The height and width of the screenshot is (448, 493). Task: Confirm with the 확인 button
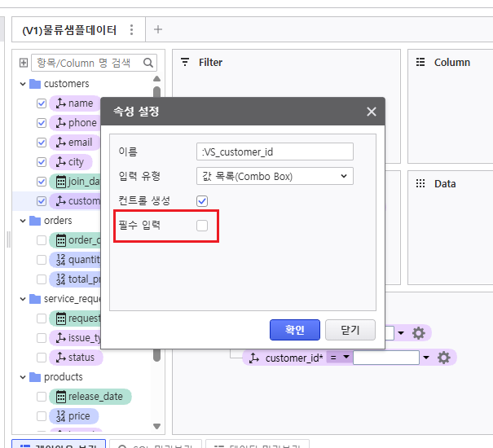point(295,330)
